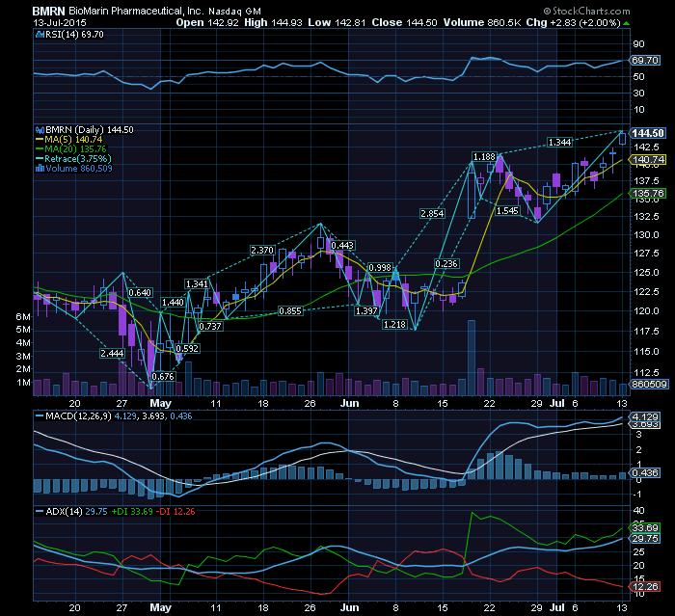Click the 1M volume axis label
Screen dimensions: 675x616
click(23, 383)
